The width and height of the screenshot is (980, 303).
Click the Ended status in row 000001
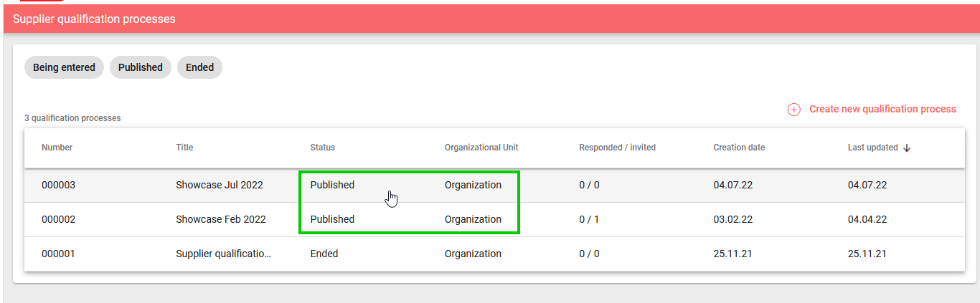coord(324,254)
